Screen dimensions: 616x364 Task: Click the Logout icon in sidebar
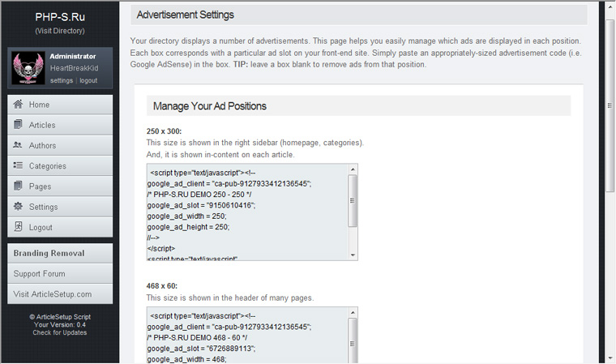[x=18, y=228]
